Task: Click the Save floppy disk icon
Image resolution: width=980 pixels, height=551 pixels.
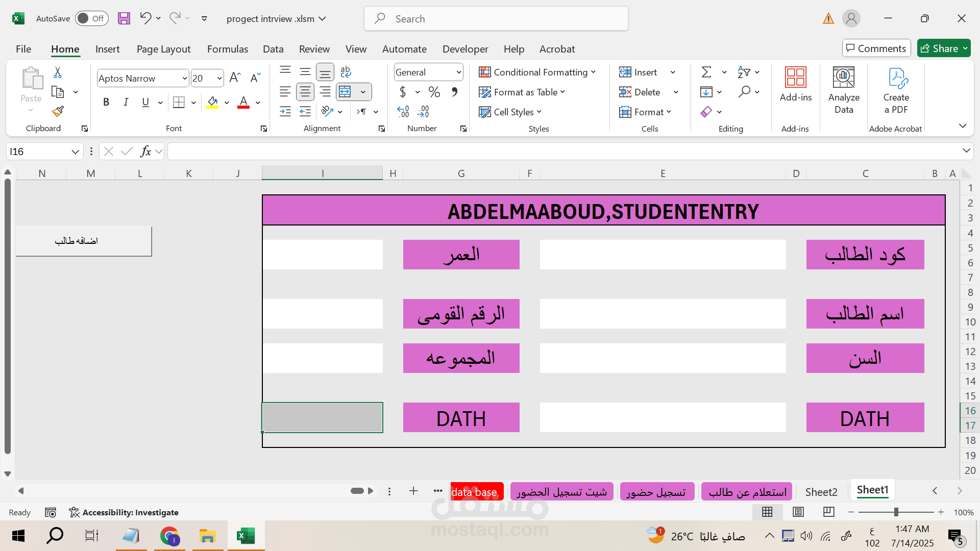Action: [x=124, y=19]
